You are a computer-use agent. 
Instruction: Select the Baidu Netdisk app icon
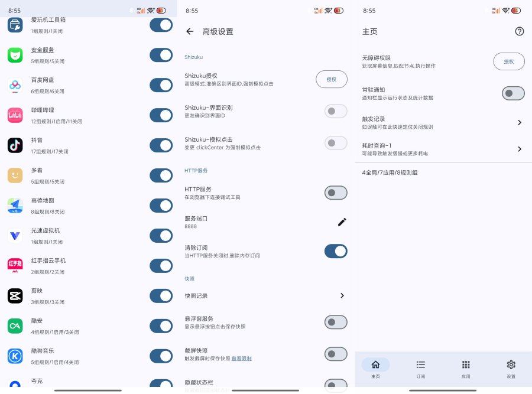coord(15,85)
